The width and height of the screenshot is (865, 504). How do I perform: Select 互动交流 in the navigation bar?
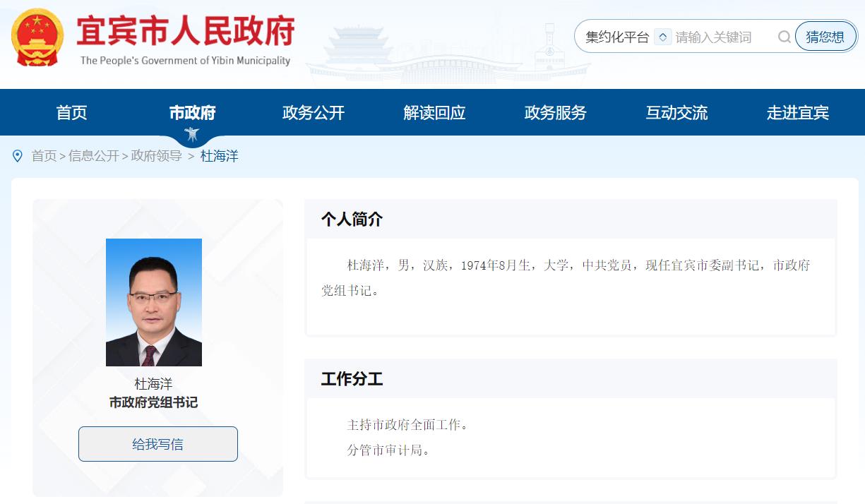pyautogui.click(x=676, y=112)
